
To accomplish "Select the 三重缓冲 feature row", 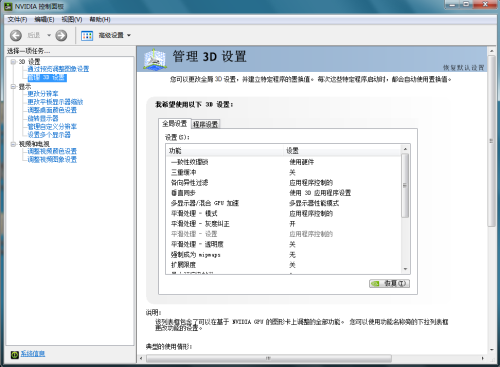I will [x=284, y=172].
